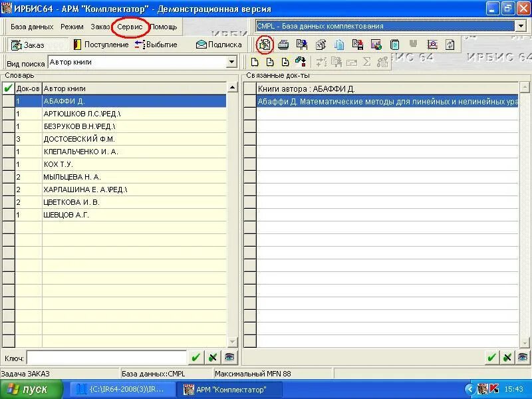The image size is (532, 399).
Task: Expand the Вид поиска dropdown arrow
Action: tap(231, 62)
